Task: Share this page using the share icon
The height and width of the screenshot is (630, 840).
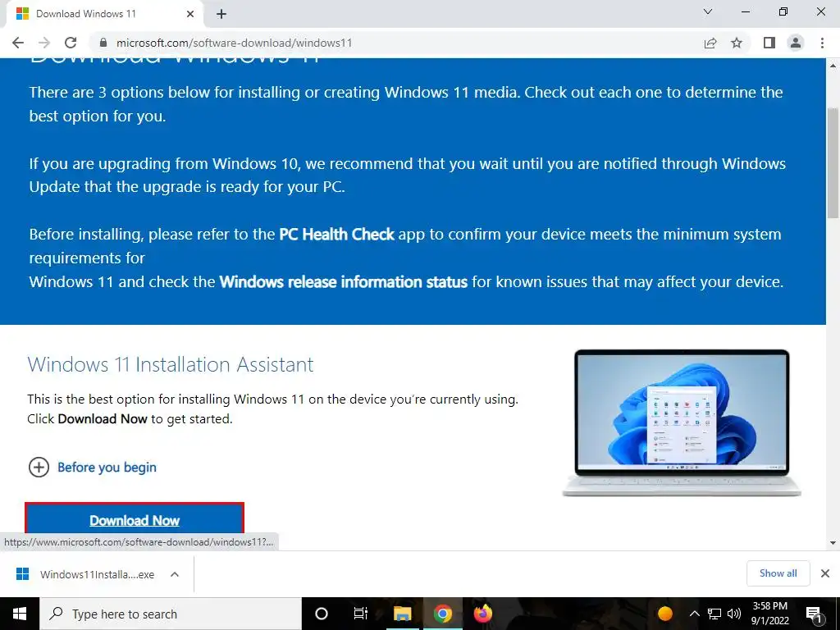Action: click(x=710, y=43)
